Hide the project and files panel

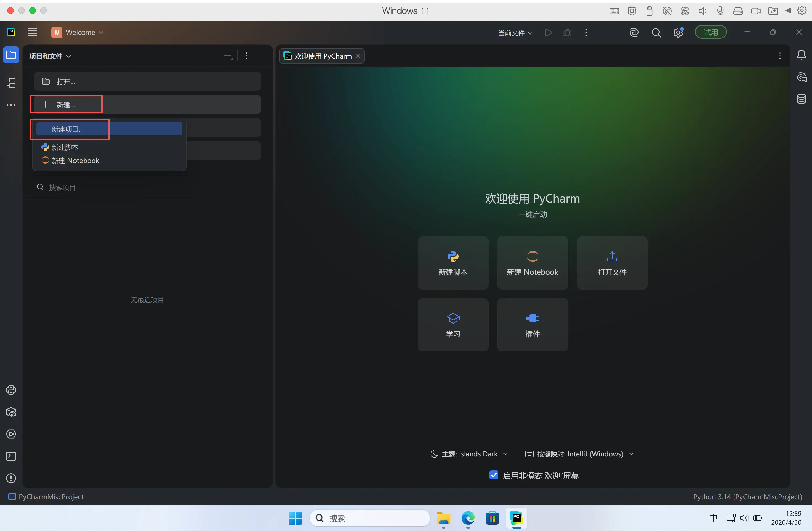261,56
